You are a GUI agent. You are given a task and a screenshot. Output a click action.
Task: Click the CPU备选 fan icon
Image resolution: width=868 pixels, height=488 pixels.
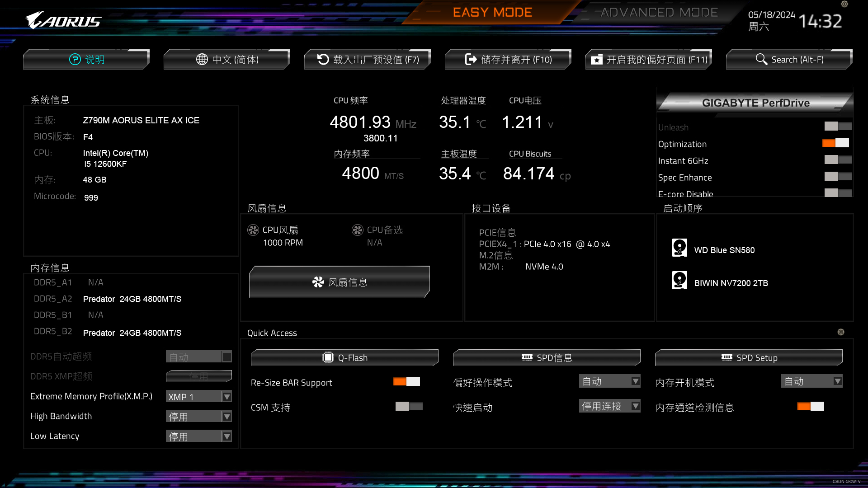tap(358, 230)
